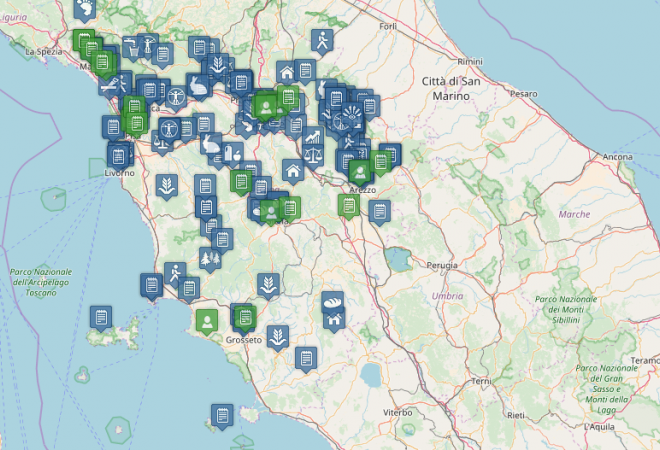Viewport: 660px width, 450px height.
Task: Select the bottle and apple food marker
Action: click(x=233, y=155)
